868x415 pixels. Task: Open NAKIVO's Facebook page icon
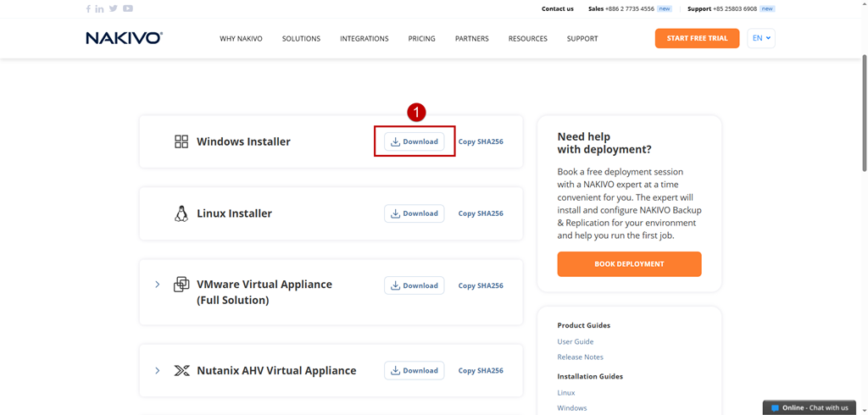pyautogui.click(x=88, y=8)
